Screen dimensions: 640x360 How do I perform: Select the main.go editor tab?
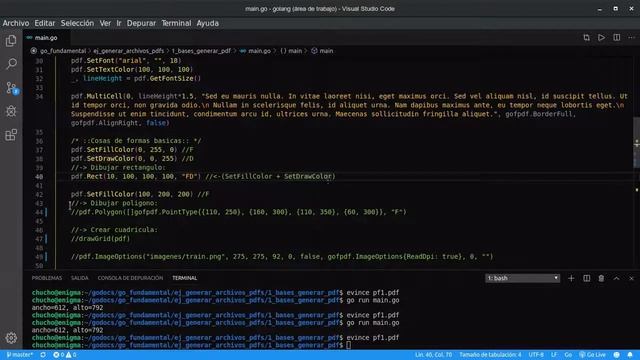[46, 38]
